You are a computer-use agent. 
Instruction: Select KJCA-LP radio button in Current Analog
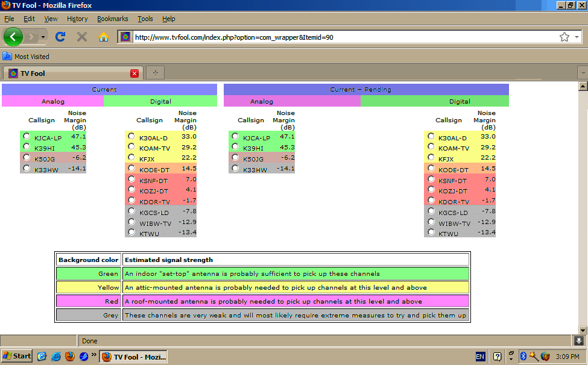(x=26, y=136)
